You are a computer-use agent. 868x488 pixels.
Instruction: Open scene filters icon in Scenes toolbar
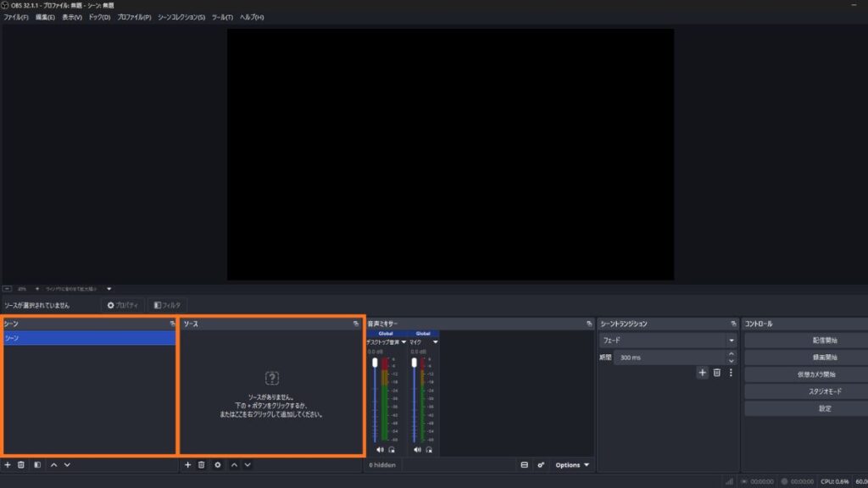37,464
